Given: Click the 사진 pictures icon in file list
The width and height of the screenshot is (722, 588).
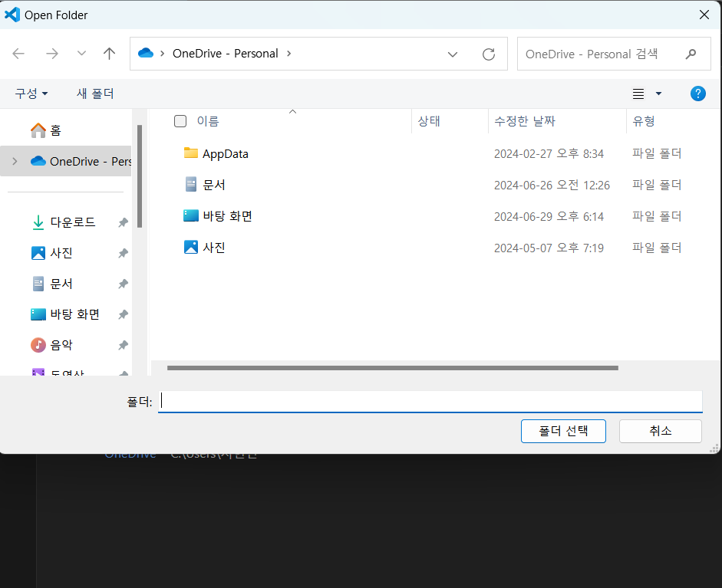Looking at the screenshot, I should point(190,247).
